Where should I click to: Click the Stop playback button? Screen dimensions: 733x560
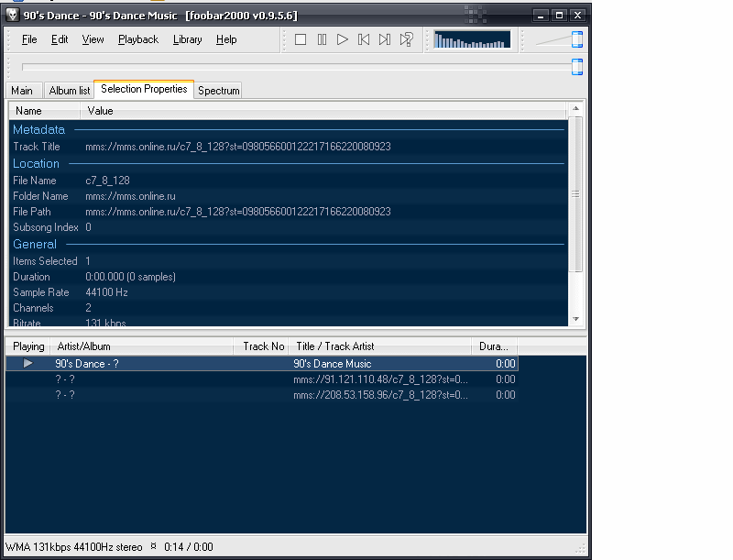pyautogui.click(x=301, y=39)
